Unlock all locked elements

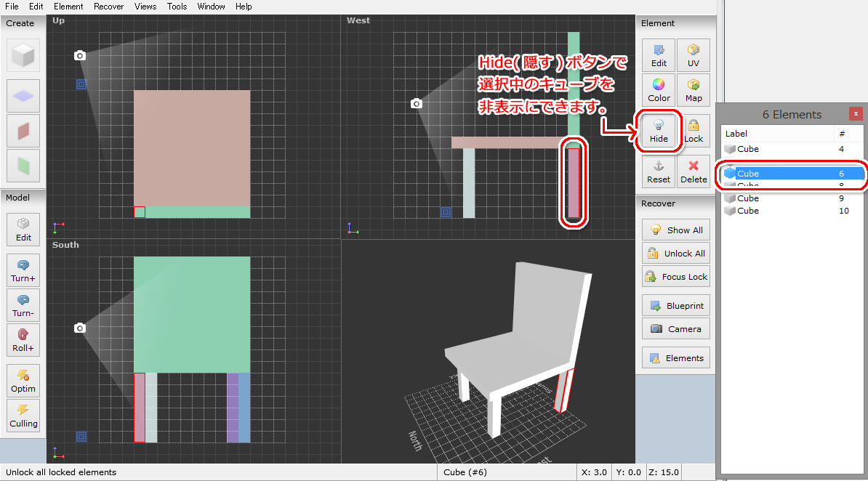pos(676,253)
